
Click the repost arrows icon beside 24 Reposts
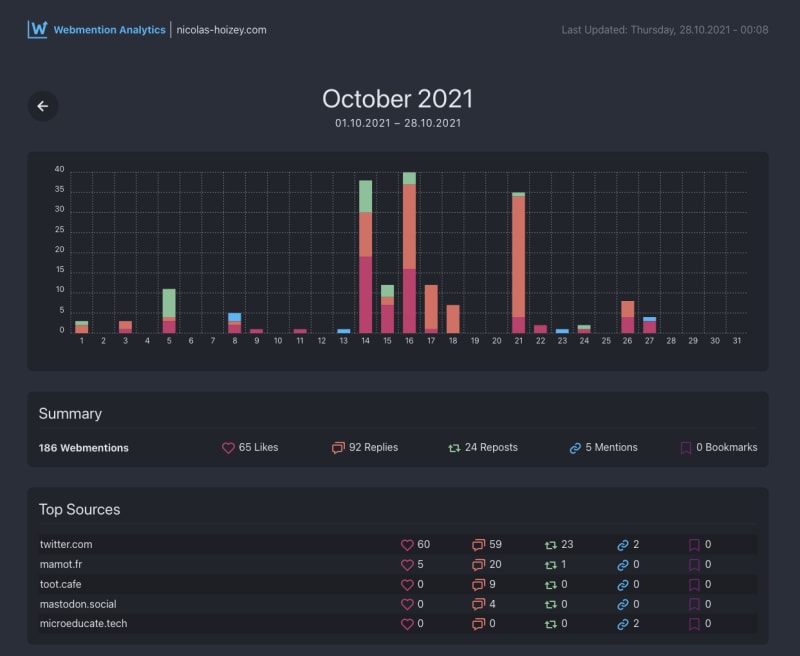454,448
